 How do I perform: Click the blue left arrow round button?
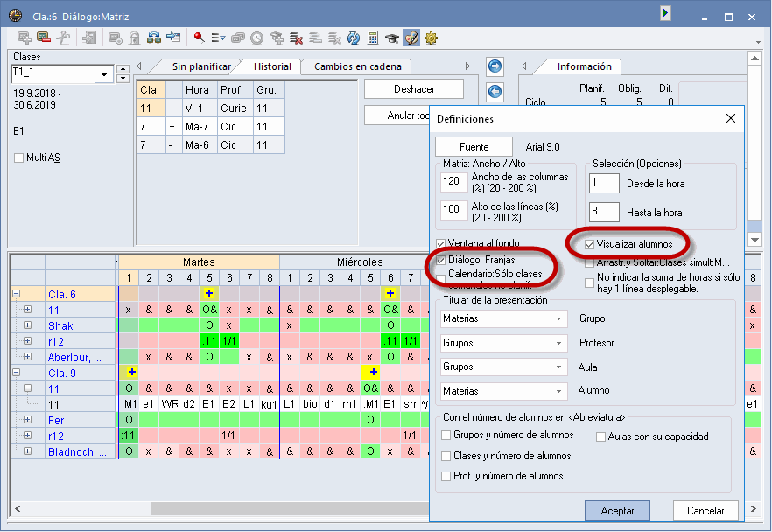(x=495, y=92)
